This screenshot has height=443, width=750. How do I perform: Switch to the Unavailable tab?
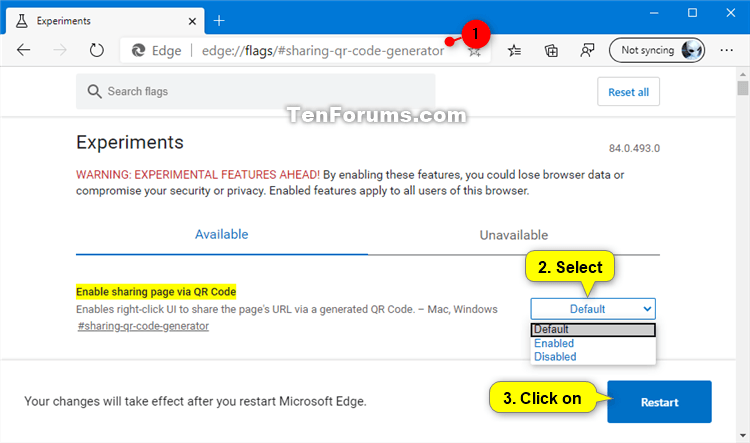click(514, 235)
